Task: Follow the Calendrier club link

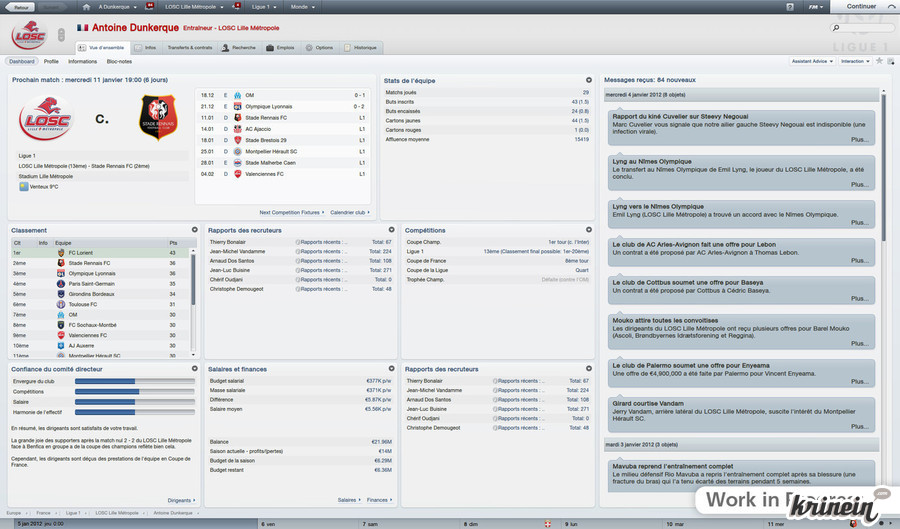Action: tap(350, 212)
